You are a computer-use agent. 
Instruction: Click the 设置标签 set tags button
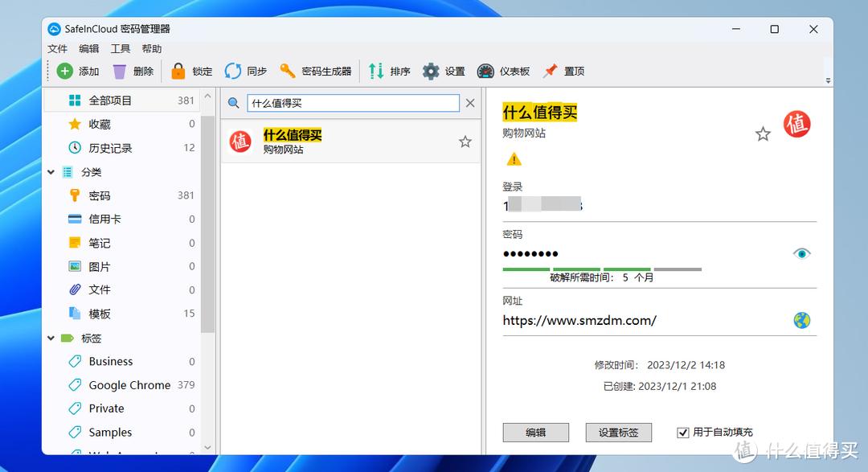(618, 433)
